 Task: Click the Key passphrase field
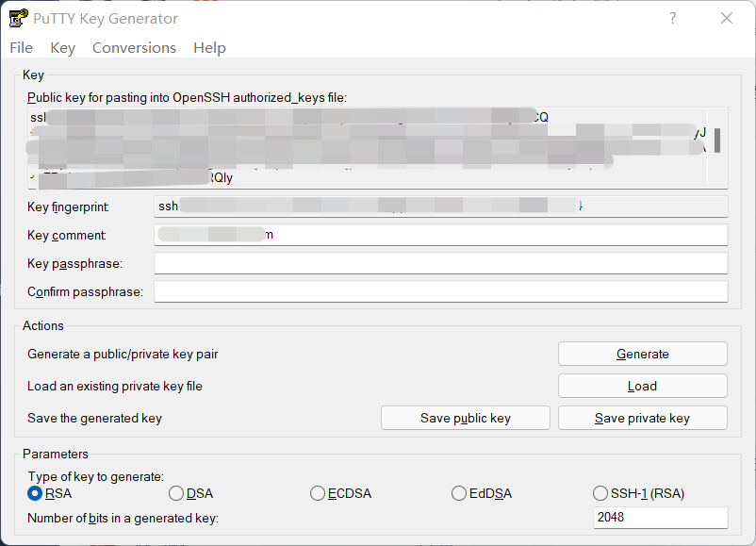(x=440, y=263)
